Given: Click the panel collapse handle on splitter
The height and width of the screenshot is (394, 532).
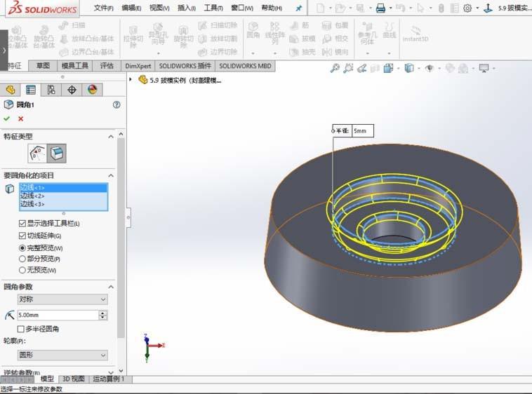Looking at the screenshot, I should click(x=128, y=217).
